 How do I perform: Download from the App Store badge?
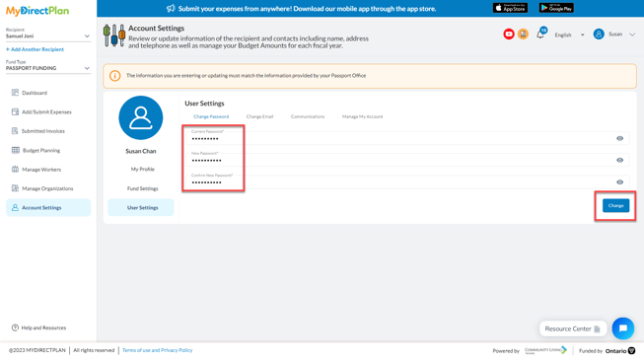tap(510, 8)
